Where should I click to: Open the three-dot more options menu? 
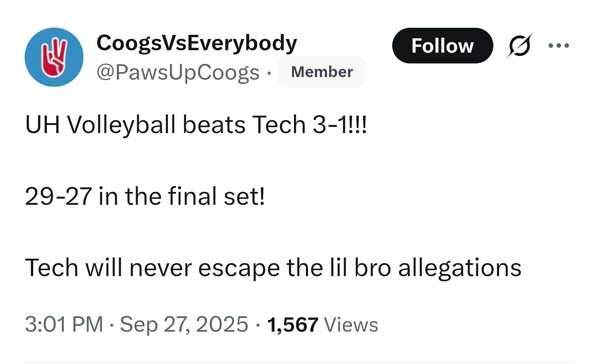[x=558, y=46]
